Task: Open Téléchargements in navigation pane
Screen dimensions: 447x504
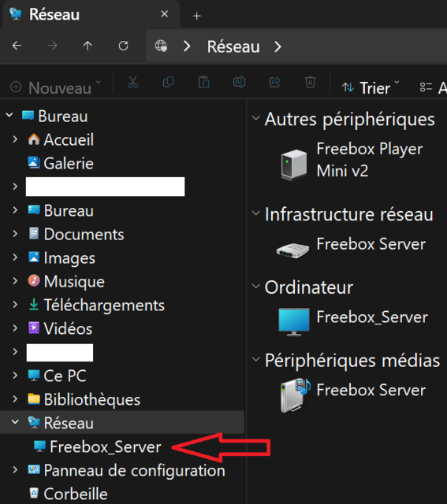Action: (104, 306)
